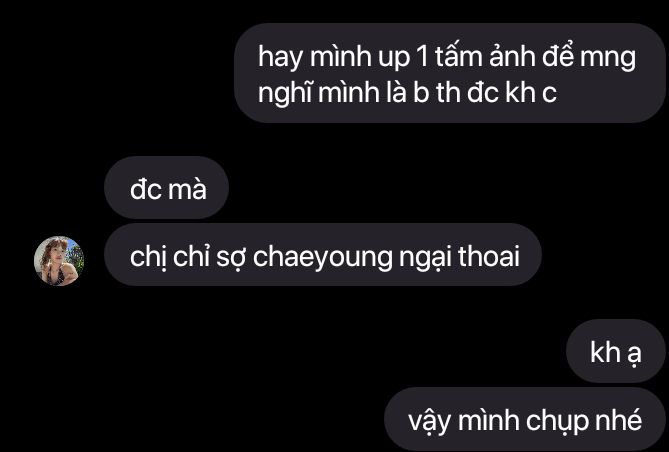
Task: Click the word "sợ" in the received message
Action: pos(230,257)
